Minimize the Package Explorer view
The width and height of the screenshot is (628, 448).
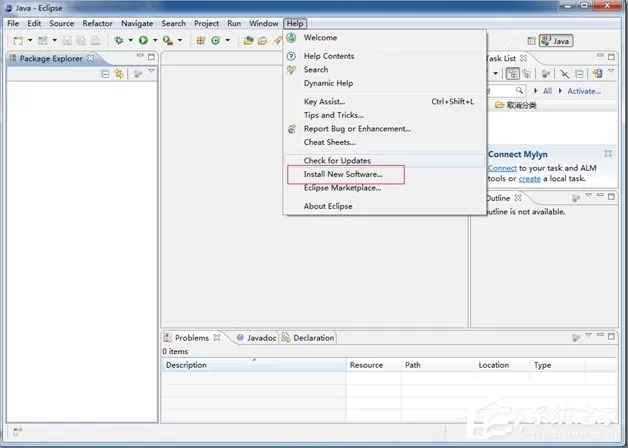140,56
